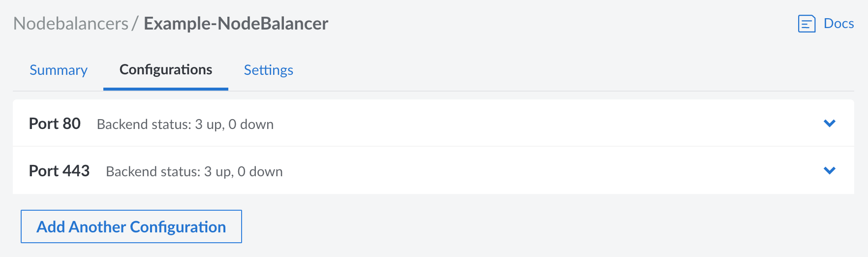The image size is (868, 257).
Task: Select the Configurations tab
Action: pyautogui.click(x=166, y=70)
